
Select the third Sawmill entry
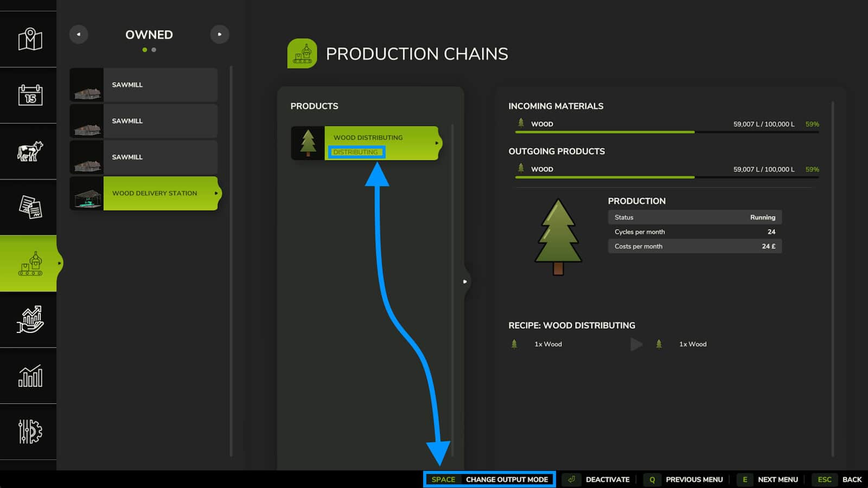click(144, 157)
